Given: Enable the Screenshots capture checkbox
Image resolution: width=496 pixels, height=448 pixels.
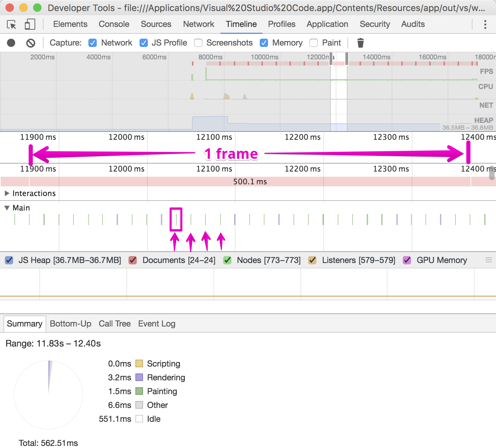Looking at the screenshot, I should click(x=198, y=43).
